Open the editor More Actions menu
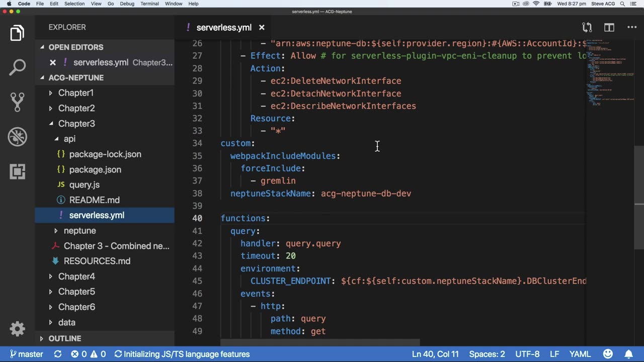 [632, 28]
